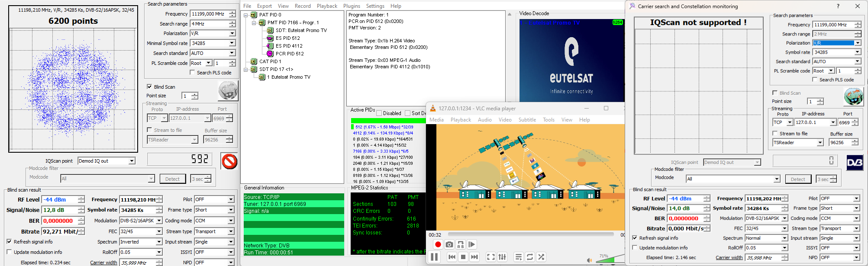The width and height of the screenshot is (868, 266).
Task: Open the VLC Subtitle menu
Action: click(527, 120)
